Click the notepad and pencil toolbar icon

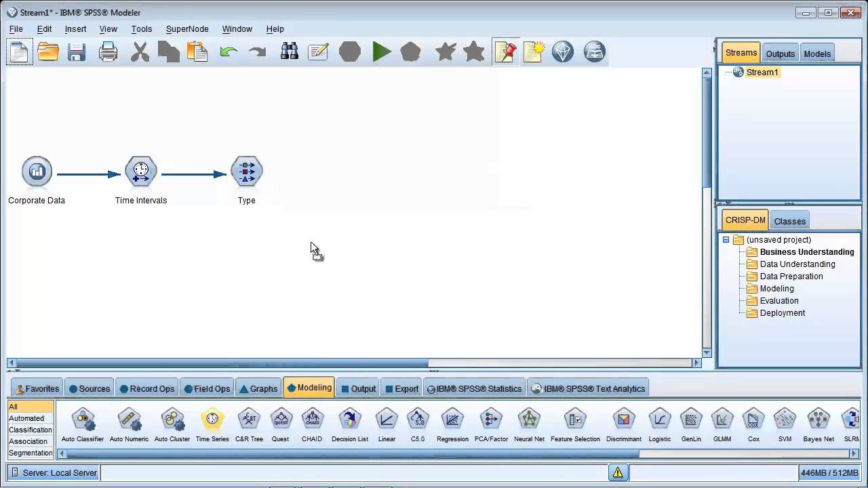tap(318, 52)
